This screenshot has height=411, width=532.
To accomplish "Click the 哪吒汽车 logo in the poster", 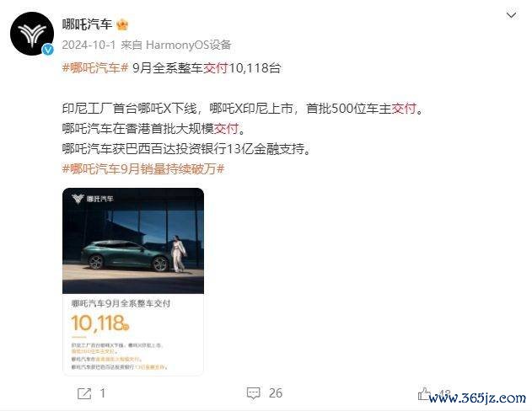I will click(92, 199).
